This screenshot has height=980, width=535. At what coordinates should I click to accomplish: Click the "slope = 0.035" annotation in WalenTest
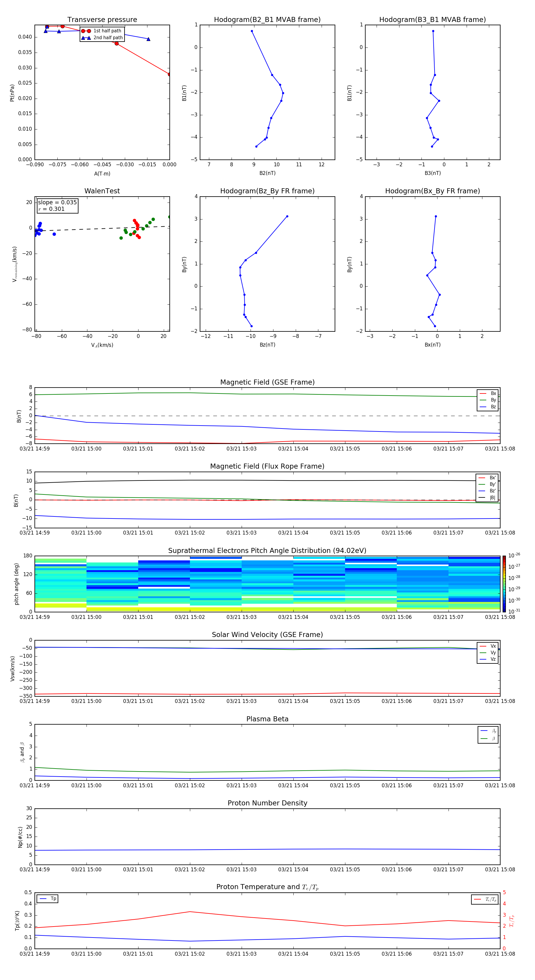pos(57,203)
